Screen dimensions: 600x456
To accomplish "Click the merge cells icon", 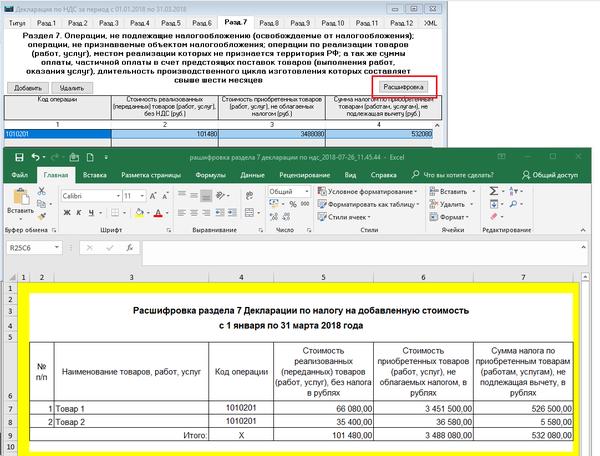I will [x=249, y=213].
